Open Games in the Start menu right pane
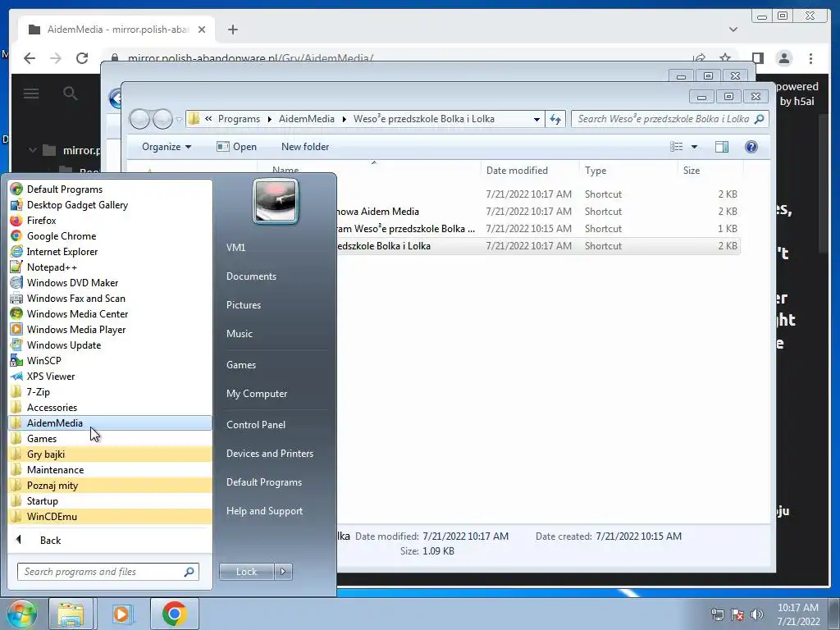 pos(241,365)
